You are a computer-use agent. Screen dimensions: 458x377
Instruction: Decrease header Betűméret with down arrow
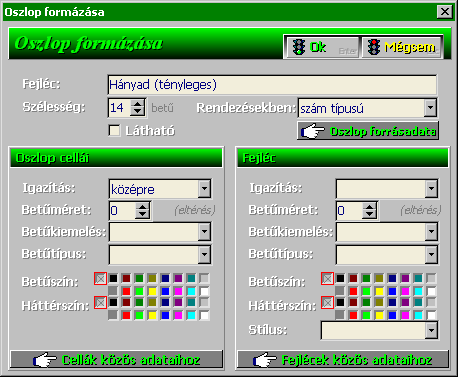(x=369, y=215)
